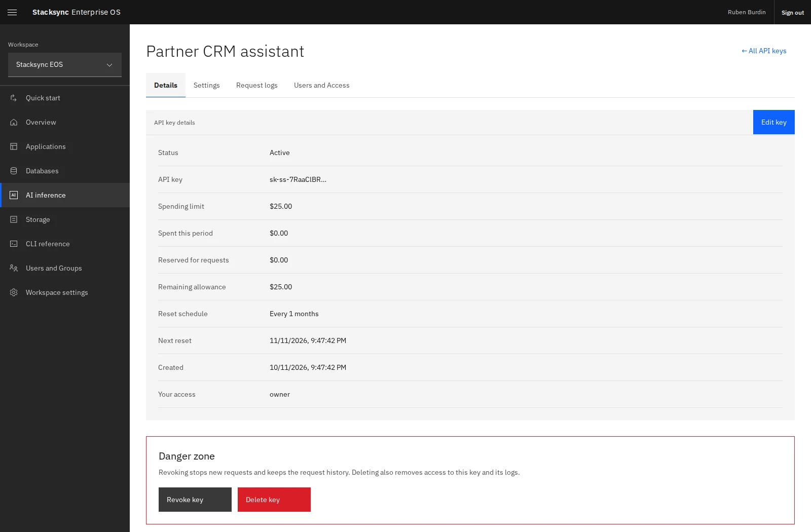Viewport: 811px width, 532px height.
Task: Return via All API keys link
Action: pos(764,51)
